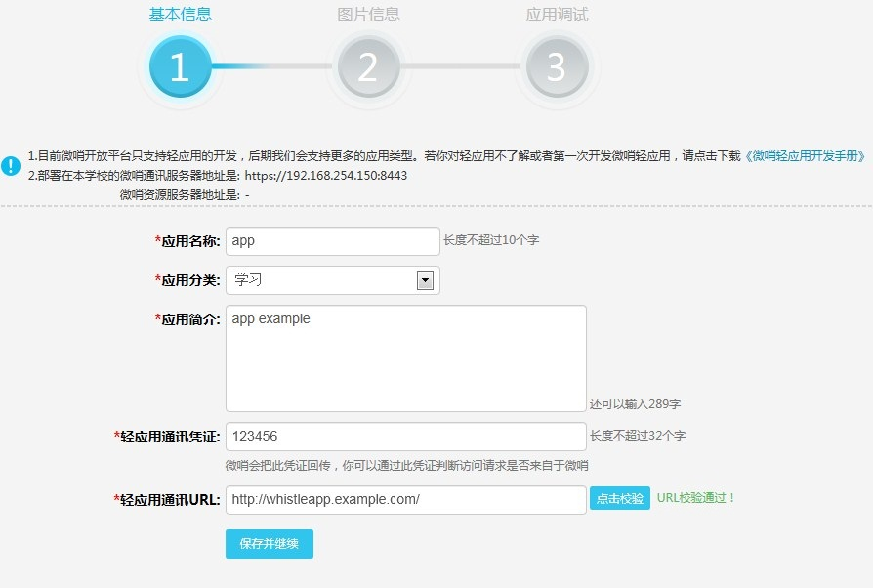This screenshot has height=588, width=873.
Task: Open the 应用分类 dropdown arrow
Action: point(425,280)
